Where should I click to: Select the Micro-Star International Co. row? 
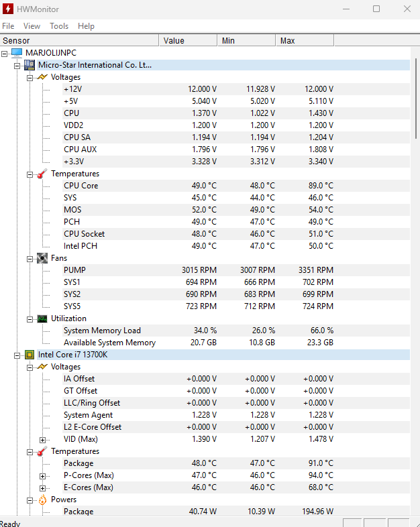pyautogui.click(x=223, y=65)
